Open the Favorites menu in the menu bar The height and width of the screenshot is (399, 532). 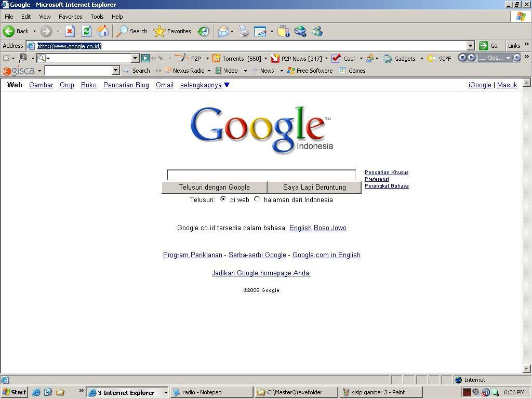coord(70,17)
